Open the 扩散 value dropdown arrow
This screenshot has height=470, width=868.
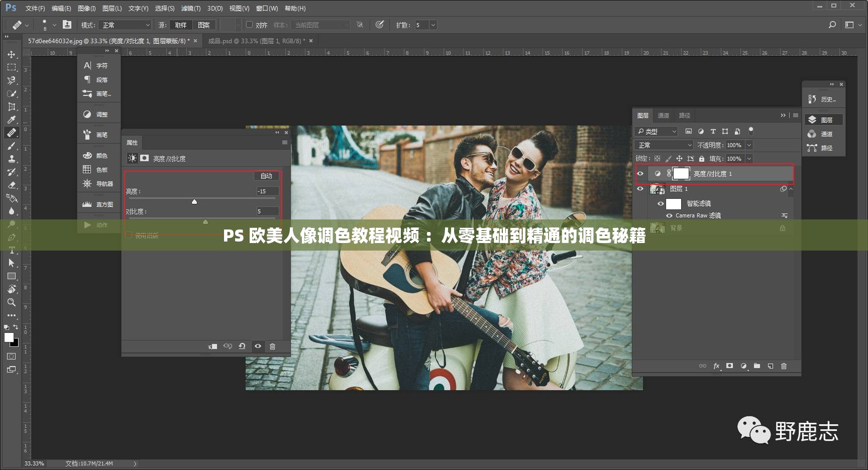click(x=433, y=25)
